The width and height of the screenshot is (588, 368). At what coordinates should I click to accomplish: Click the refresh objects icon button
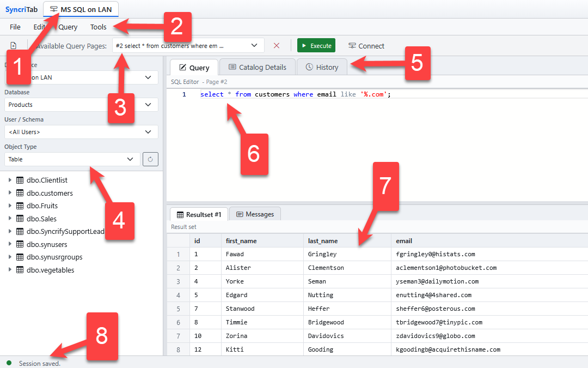click(150, 159)
